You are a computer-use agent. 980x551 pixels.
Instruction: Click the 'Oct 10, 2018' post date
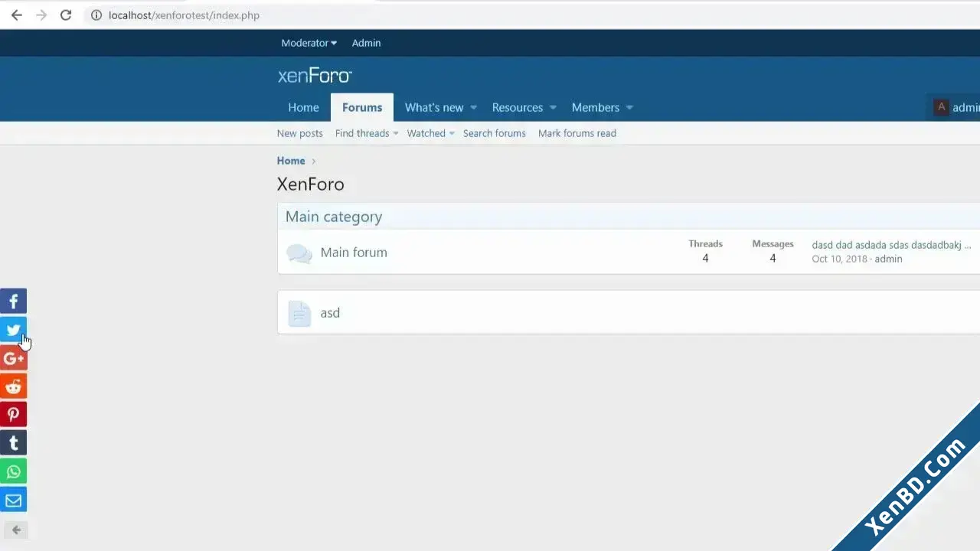pos(839,259)
